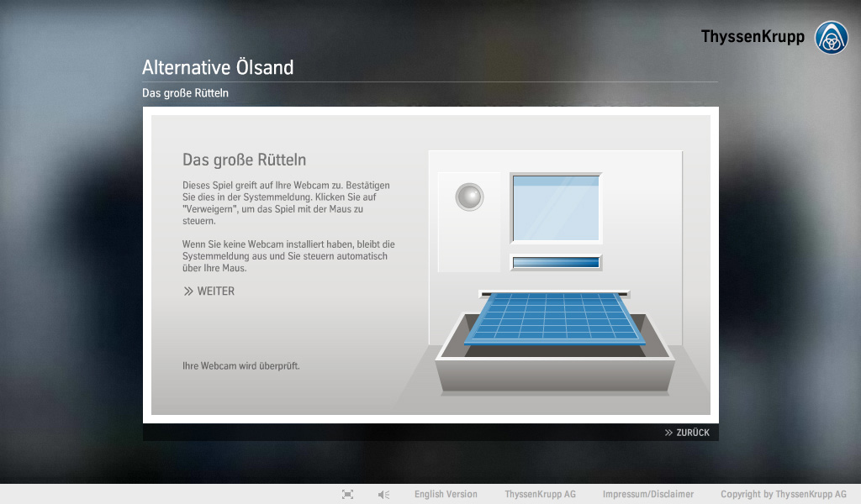The height and width of the screenshot is (504, 861).
Task: Open Impressum/Disclaimer link
Action: click(x=648, y=494)
